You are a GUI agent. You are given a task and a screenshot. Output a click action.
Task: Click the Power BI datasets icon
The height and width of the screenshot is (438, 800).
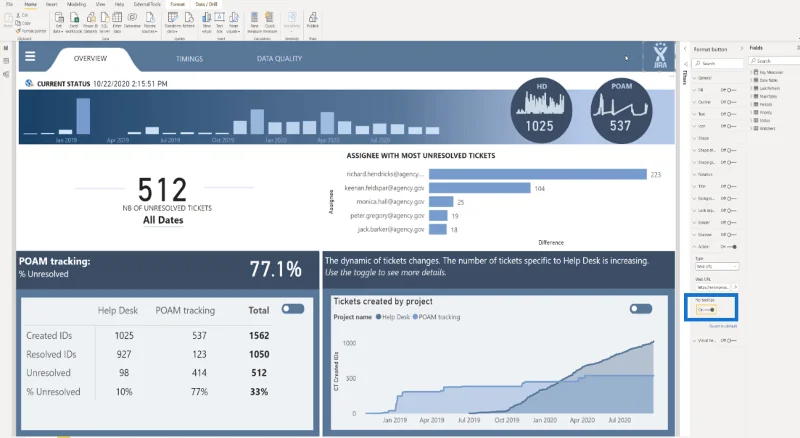(90, 18)
